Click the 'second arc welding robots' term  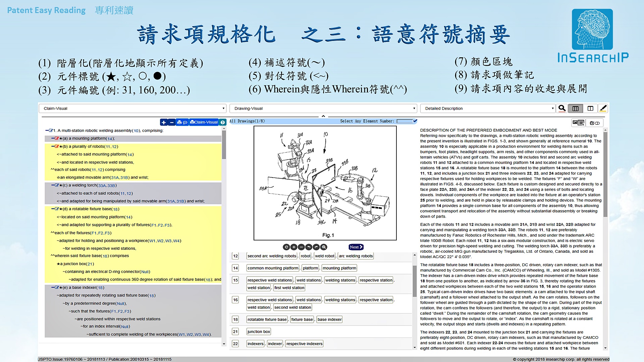click(272, 256)
